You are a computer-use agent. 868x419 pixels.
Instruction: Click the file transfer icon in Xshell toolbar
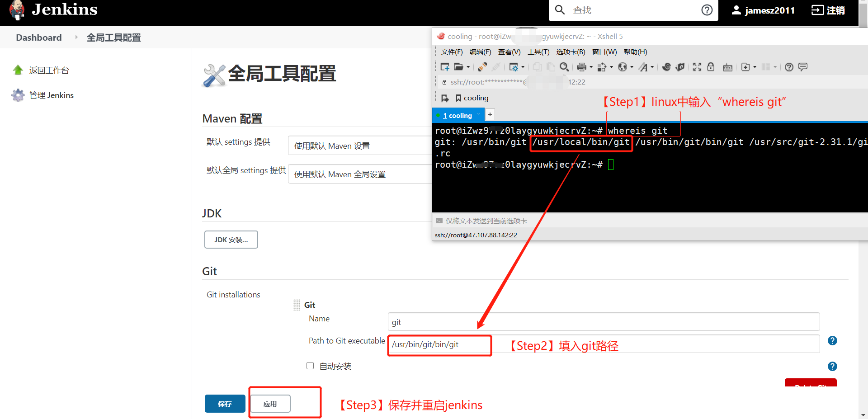click(602, 67)
